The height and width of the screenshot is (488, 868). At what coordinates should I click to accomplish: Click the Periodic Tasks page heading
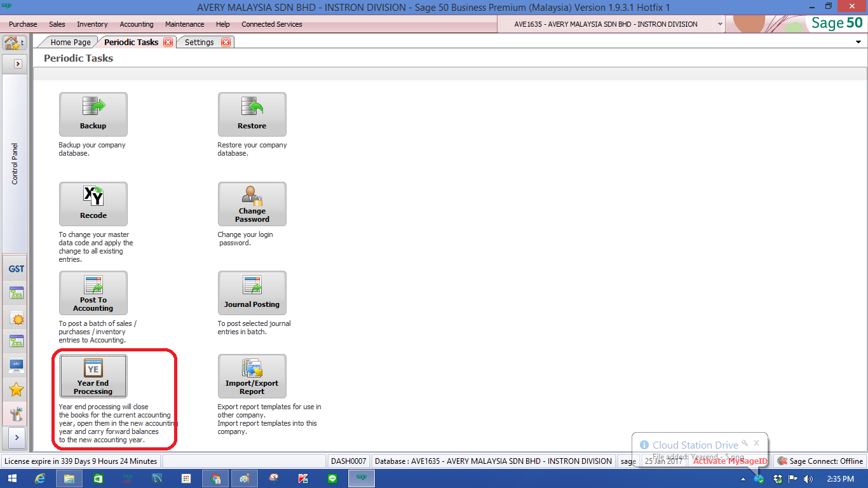pos(78,58)
